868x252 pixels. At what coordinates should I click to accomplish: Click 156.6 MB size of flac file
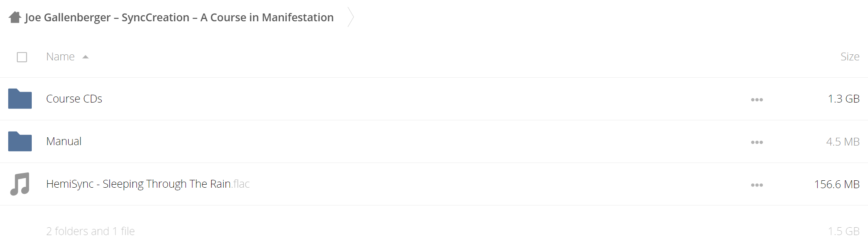837,184
